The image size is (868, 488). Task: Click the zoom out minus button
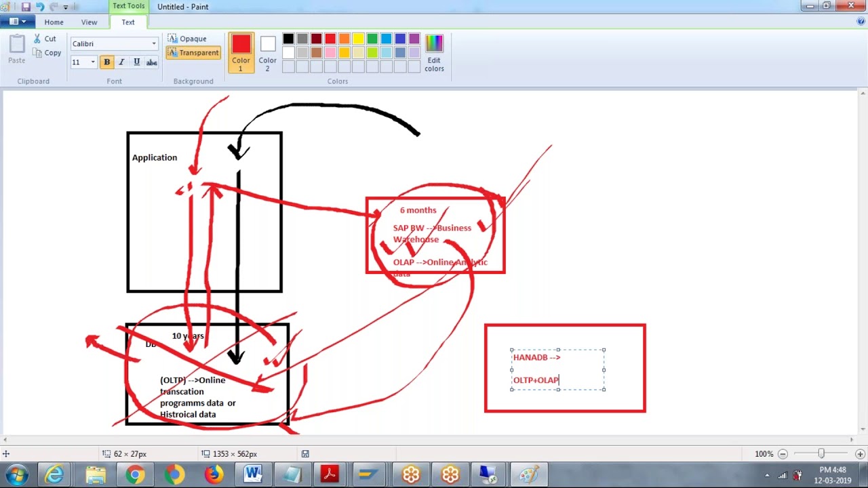click(x=783, y=454)
